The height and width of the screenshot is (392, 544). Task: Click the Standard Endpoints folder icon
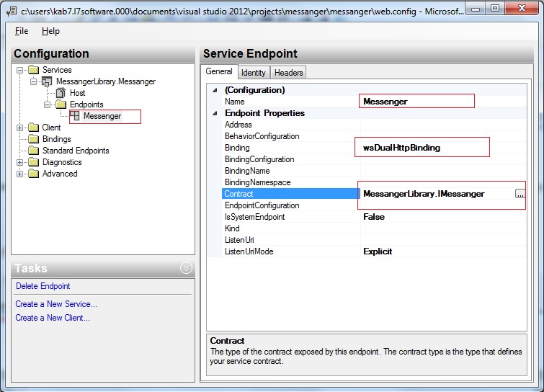click(33, 150)
